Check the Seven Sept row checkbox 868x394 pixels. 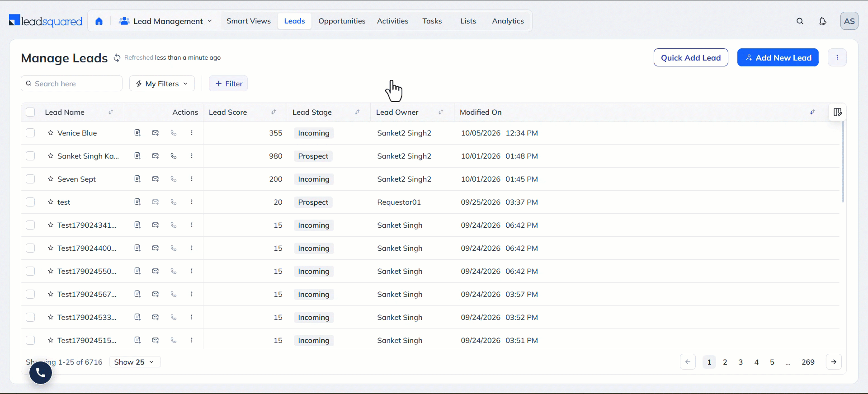click(30, 179)
